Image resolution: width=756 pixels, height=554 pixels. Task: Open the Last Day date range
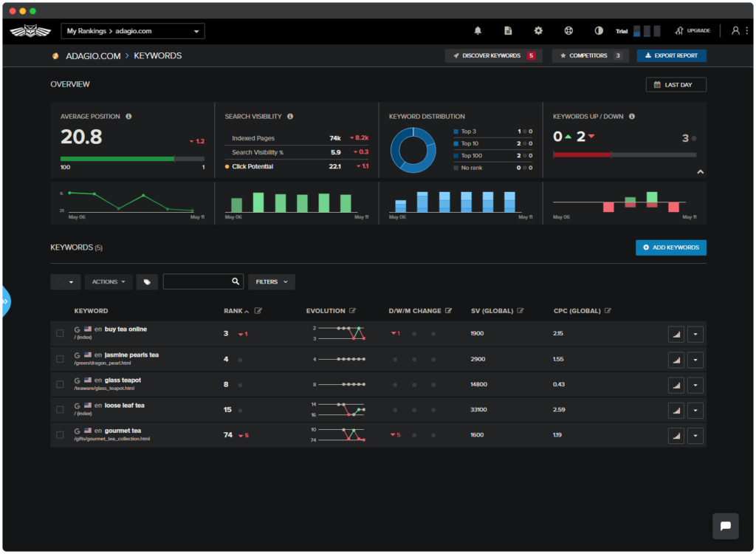point(676,85)
